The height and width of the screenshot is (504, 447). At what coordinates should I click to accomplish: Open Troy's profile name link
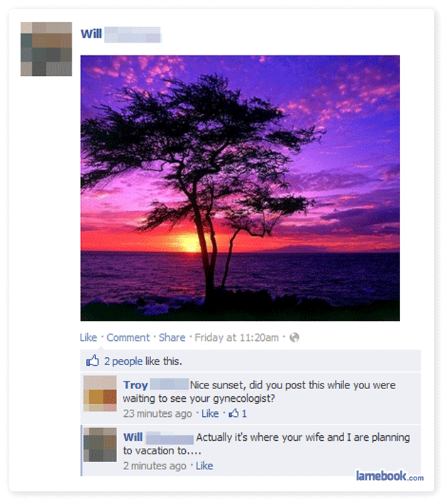pyautogui.click(x=136, y=385)
